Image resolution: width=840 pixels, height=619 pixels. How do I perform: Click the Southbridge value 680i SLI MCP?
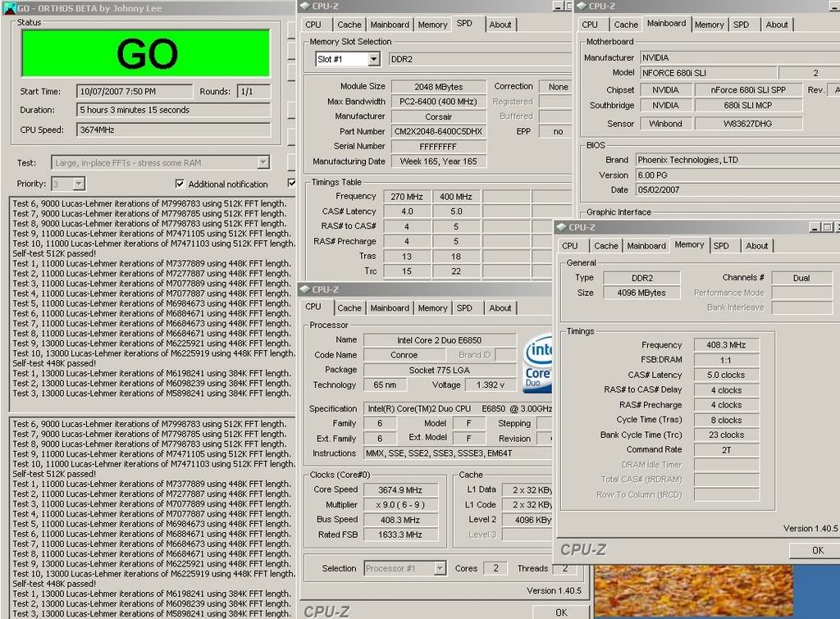[748, 106]
